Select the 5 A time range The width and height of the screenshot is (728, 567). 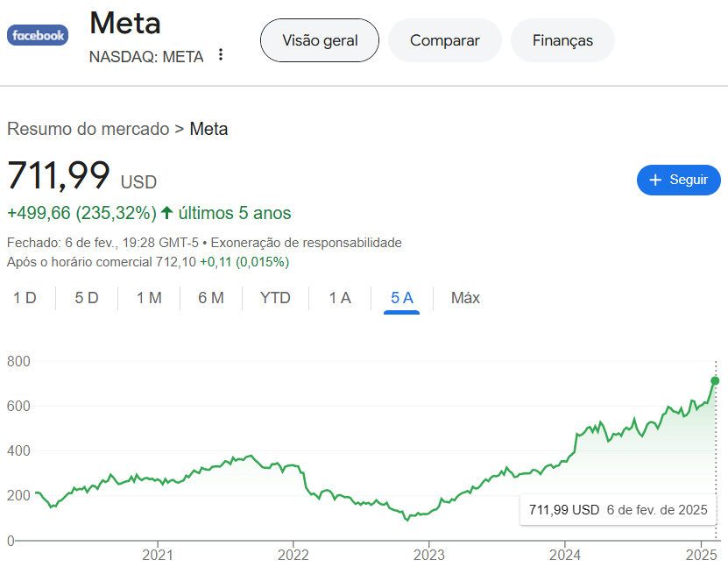402,298
